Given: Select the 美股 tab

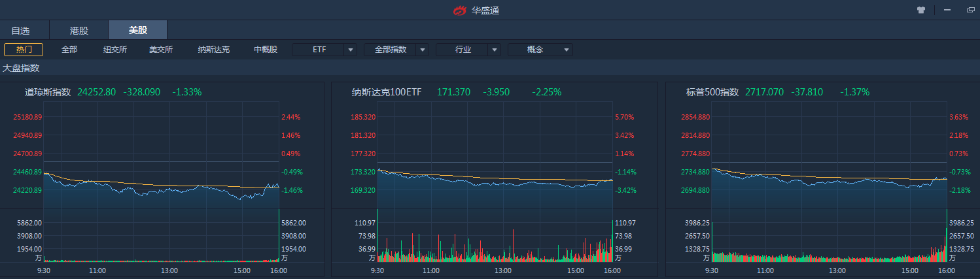Looking at the screenshot, I should [x=137, y=30].
